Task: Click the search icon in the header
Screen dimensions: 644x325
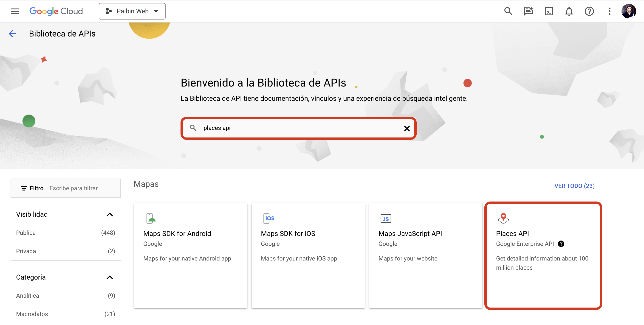Action: (508, 11)
